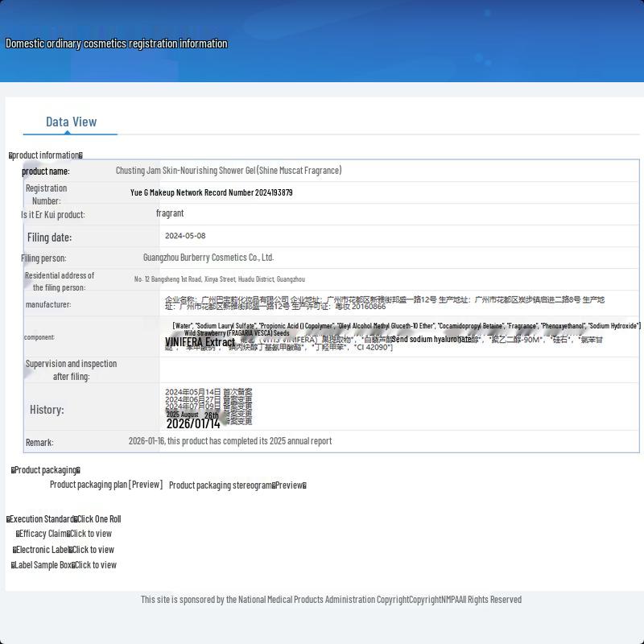Click the 'Is it Er Kui product:' label
Image resolution: width=644 pixels, height=644 pixels.
pos(53,214)
